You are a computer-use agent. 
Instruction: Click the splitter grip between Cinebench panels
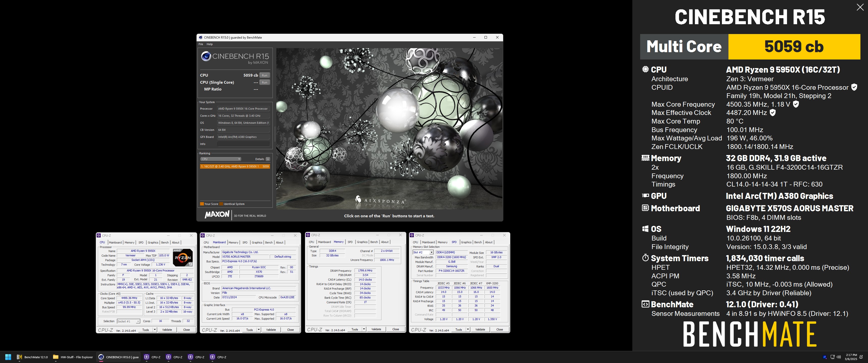(x=275, y=134)
